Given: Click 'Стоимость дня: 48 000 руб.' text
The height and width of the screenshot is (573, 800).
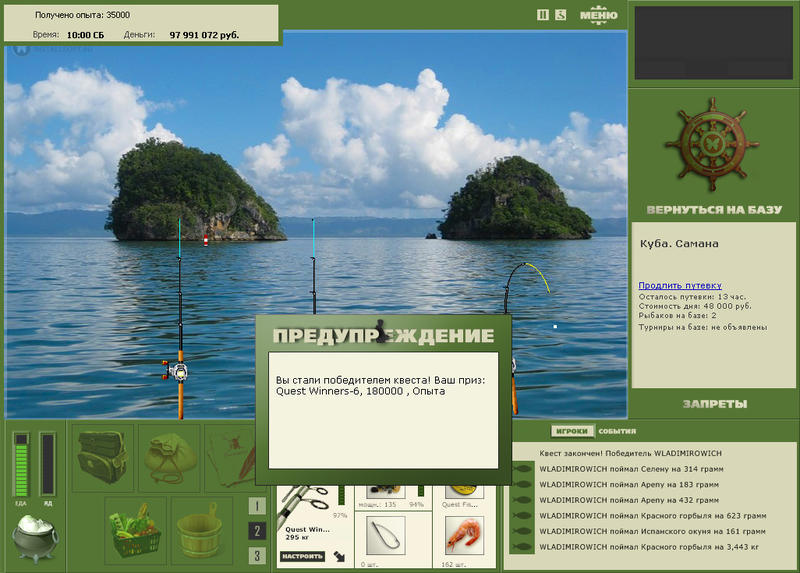Looking at the screenshot, I should coord(695,306).
